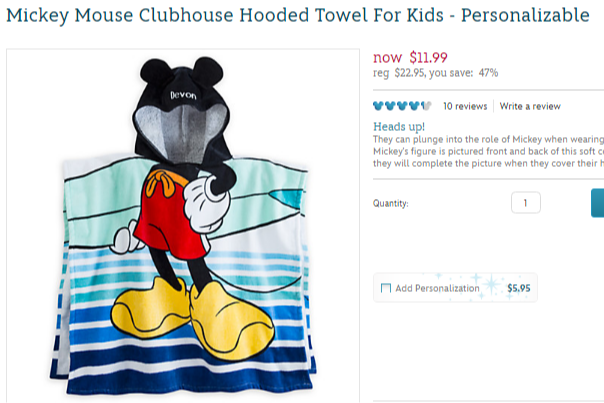Image resolution: width=604 pixels, height=403 pixels.
Task: Click the $5.95 personalization price
Action: (518, 288)
